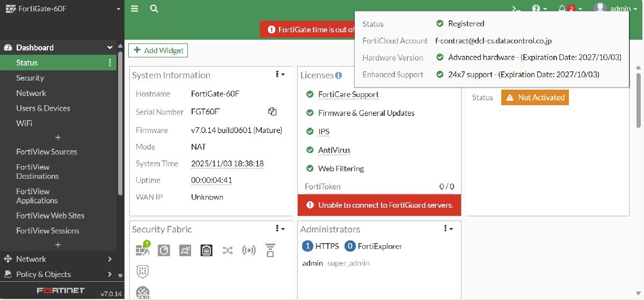Open System Information widget options menu
Screen dimensions: 644x300
[x=280, y=75]
